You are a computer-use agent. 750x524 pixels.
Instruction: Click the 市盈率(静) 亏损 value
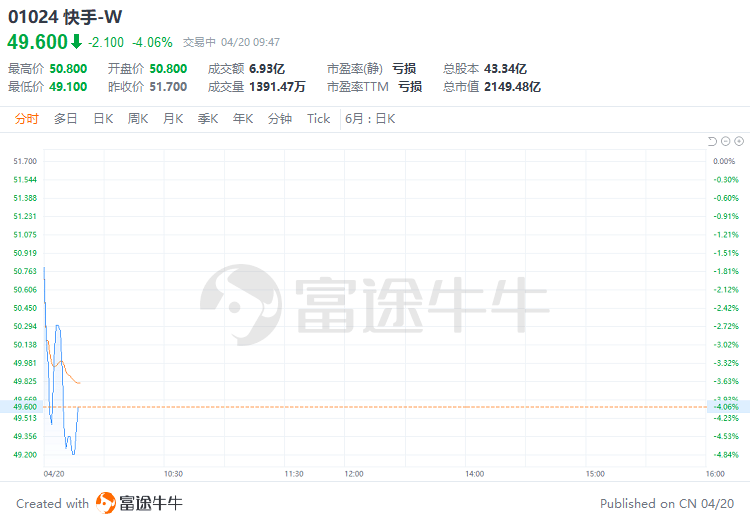click(x=404, y=69)
